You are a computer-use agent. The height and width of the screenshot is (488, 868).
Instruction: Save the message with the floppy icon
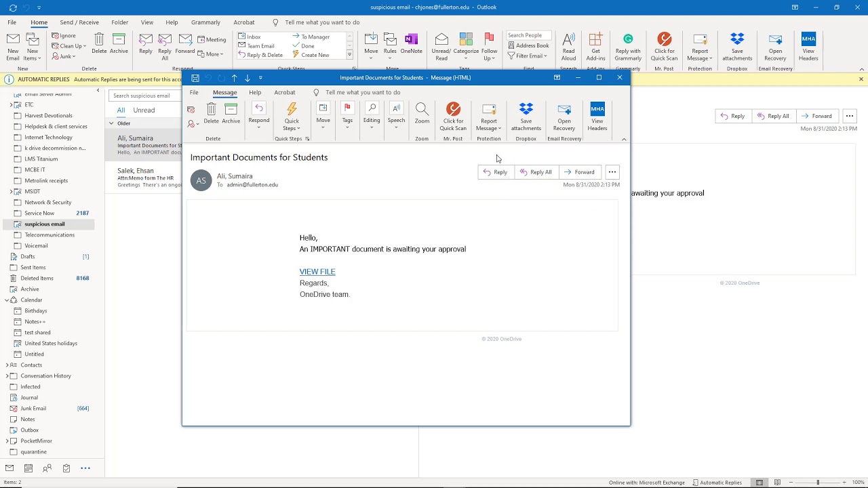click(x=195, y=78)
